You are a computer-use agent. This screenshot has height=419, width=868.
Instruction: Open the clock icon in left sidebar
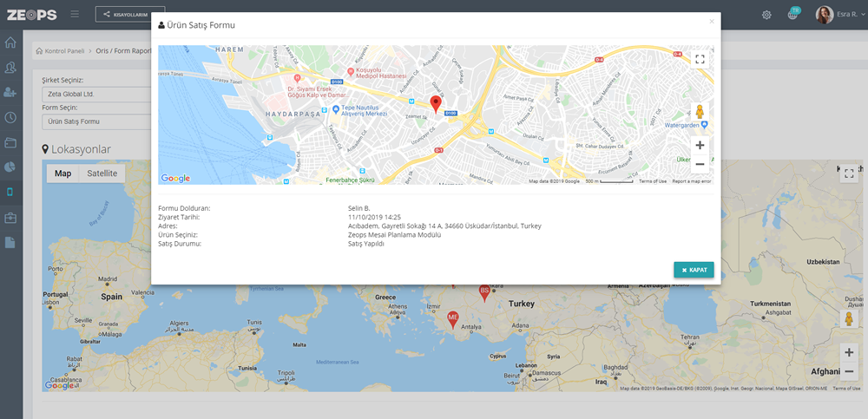tap(10, 117)
